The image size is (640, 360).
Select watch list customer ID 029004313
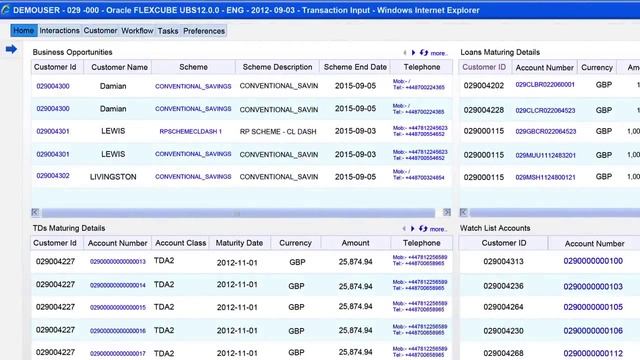point(503,262)
